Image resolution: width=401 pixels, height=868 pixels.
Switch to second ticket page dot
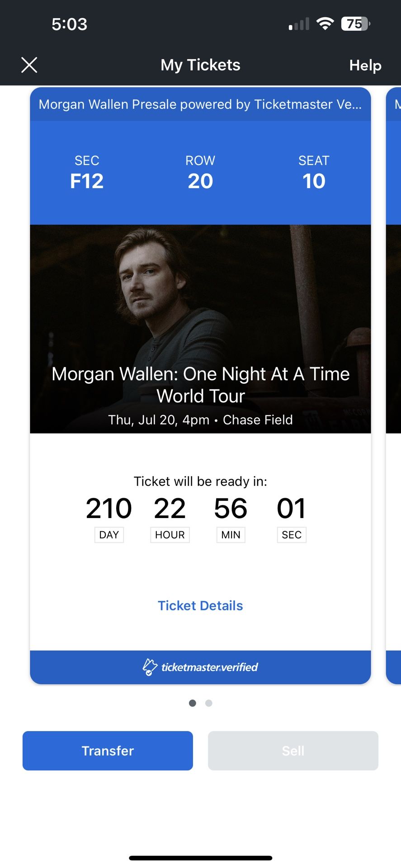pyautogui.click(x=208, y=703)
